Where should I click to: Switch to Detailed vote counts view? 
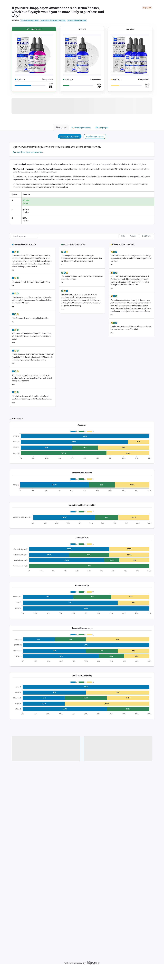[95, 136]
